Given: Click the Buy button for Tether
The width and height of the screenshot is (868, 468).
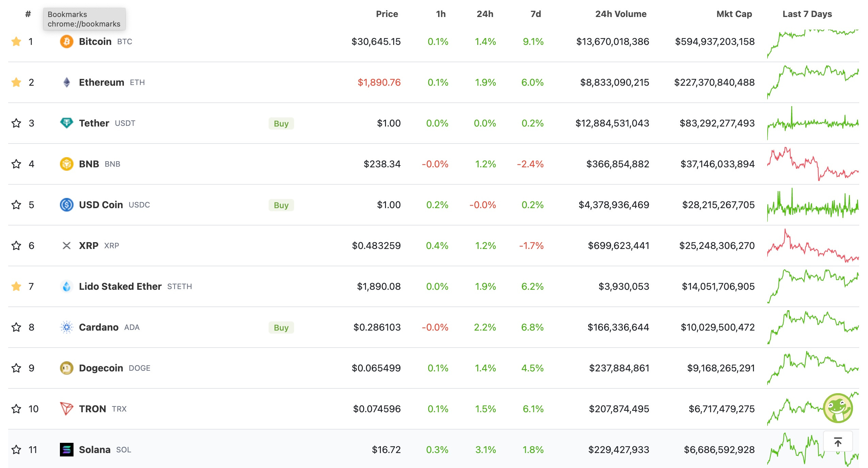Looking at the screenshot, I should [281, 123].
